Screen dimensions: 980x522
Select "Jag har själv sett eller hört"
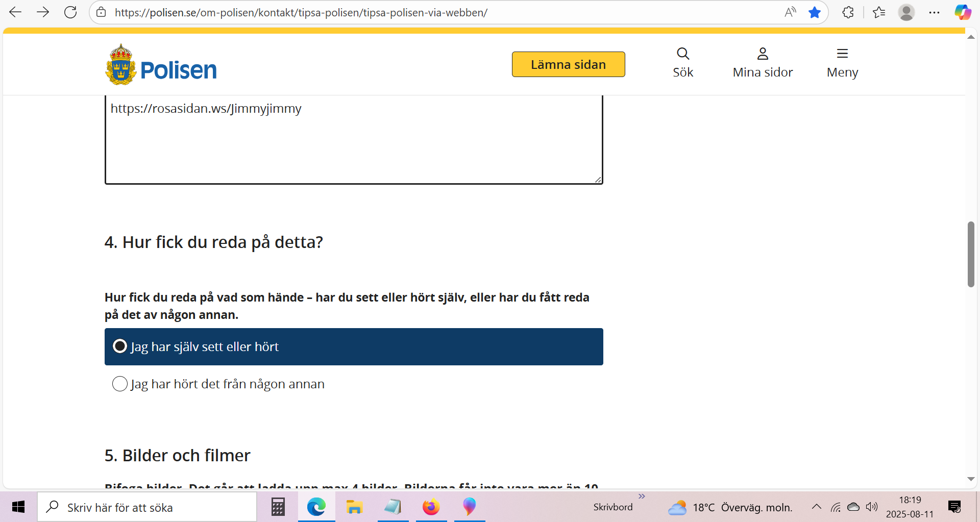pos(120,346)
